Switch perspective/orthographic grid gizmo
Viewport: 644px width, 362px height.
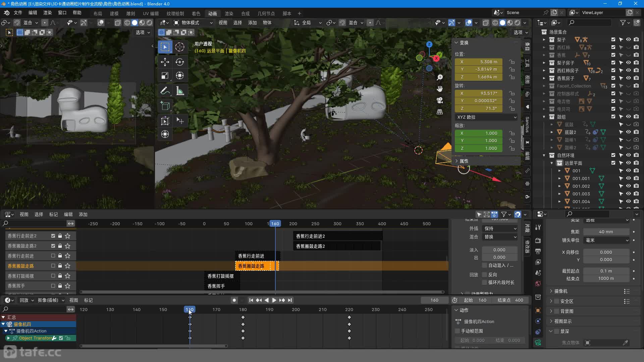point(440,112)
